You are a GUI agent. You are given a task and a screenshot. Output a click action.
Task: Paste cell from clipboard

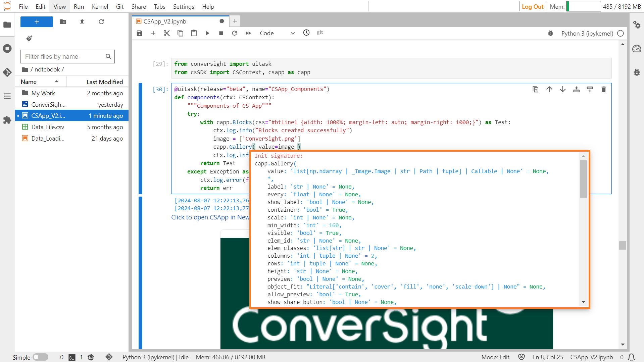pyautogui.click(x=194, y=33)
